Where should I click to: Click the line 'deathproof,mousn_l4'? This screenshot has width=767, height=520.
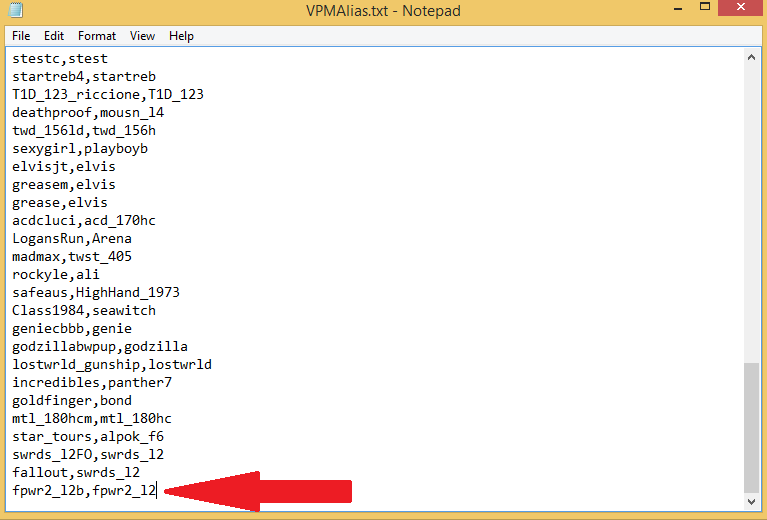[88, 113]
